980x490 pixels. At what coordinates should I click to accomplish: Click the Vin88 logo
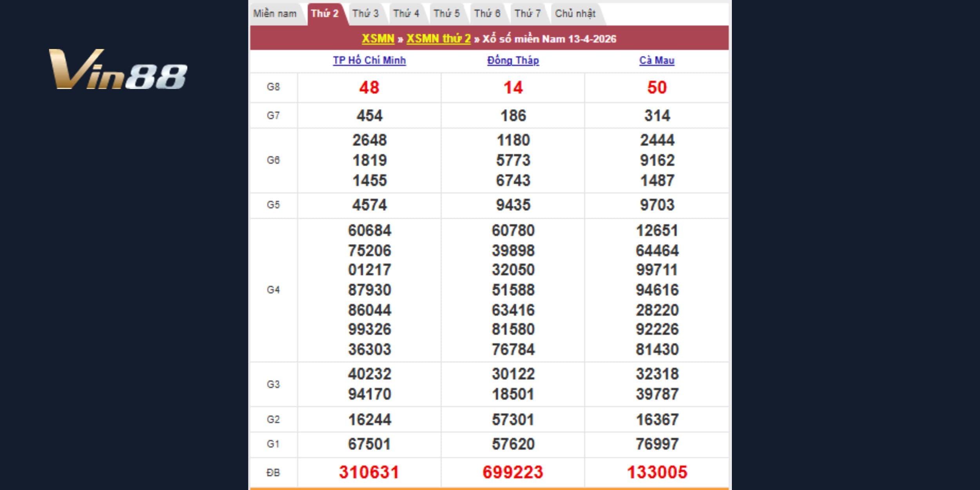pos(118,69)
